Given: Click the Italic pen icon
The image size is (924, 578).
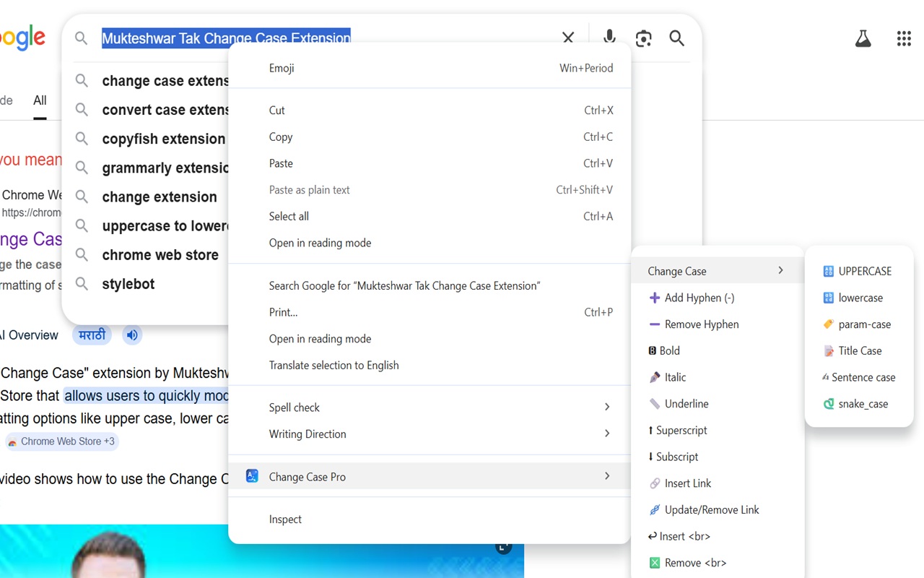Looking at the screenshot, I should pyautogui.click(x=655, y=377).
